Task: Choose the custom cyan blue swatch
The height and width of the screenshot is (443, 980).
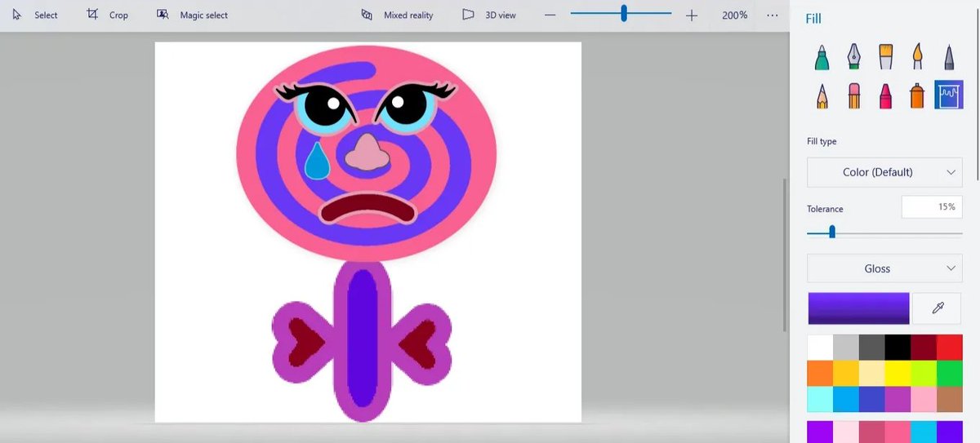Action: (x=924, y=432)
